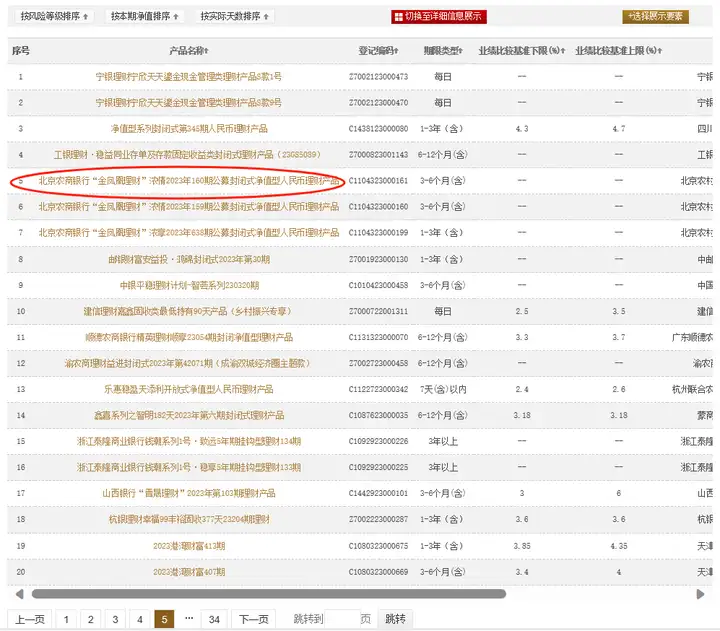Open 建信理财 最低持有90天产品 link
720x631 pixels.
187,311
